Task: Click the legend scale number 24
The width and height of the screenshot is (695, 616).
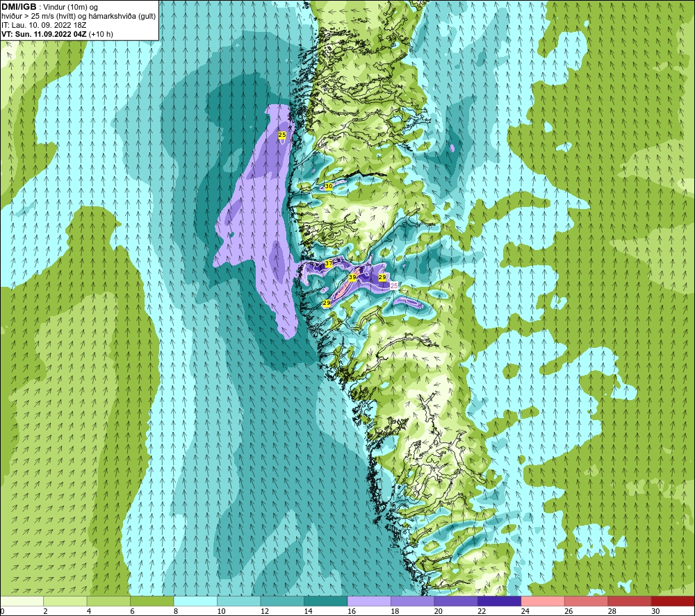Action: [x=525, y=611]
